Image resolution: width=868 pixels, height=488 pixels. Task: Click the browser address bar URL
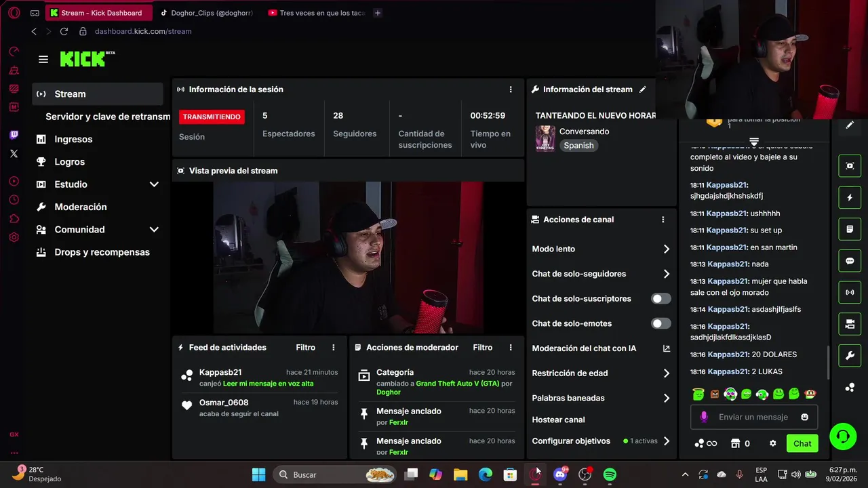(143, 31)
